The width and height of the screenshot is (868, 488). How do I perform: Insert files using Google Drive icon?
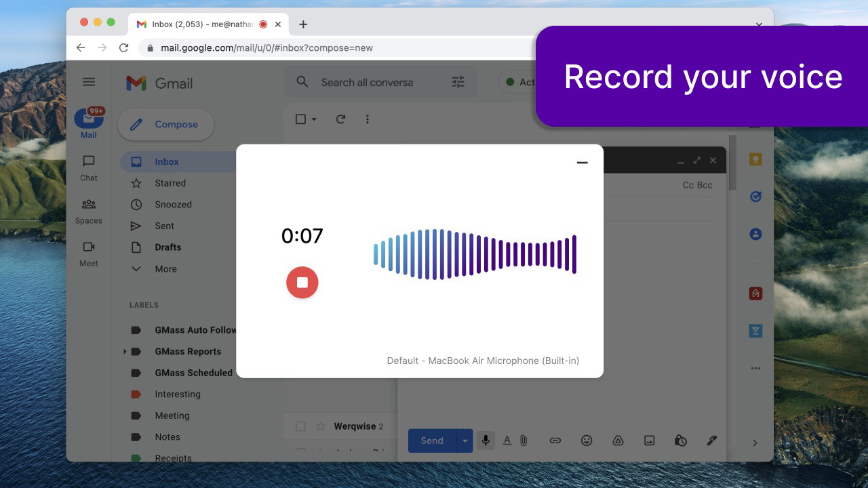click(618, 441)
